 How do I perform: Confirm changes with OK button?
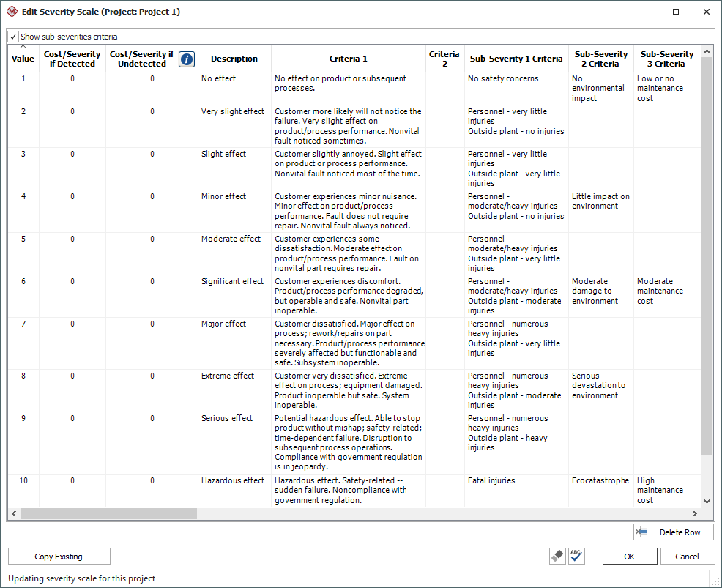tap(629, 557)
